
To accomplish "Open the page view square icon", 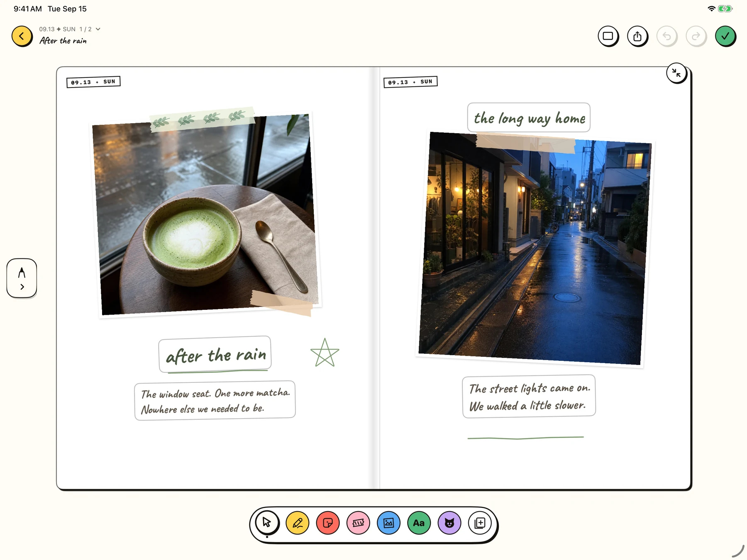I will 608,36.
